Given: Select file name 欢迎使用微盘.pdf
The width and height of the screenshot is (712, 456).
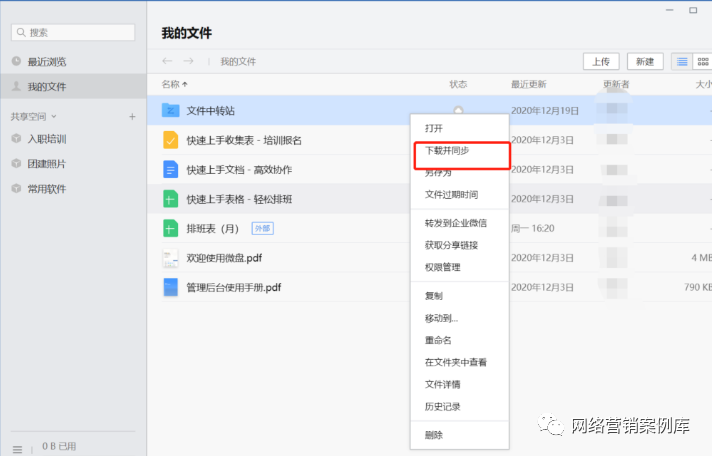Looking at the screenshot, I should click(x=224, y=258).
